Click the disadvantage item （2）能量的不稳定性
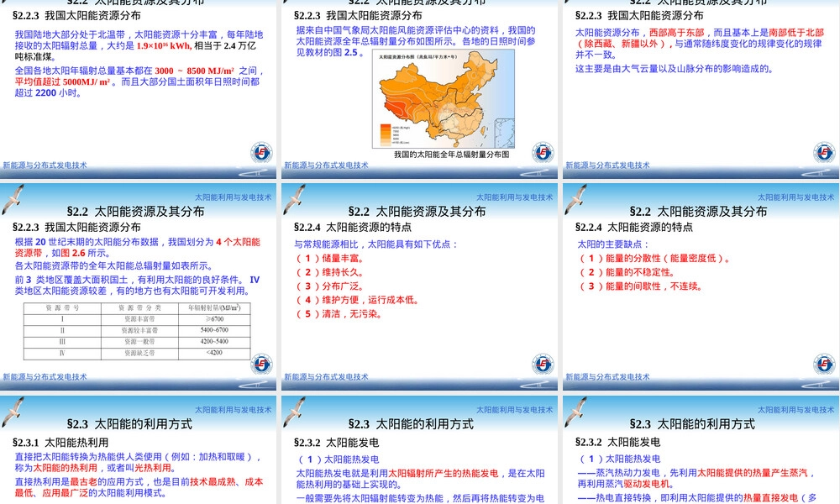Image resolution: width=840 pixels, height=504 pixels. (x=627, y=272)
